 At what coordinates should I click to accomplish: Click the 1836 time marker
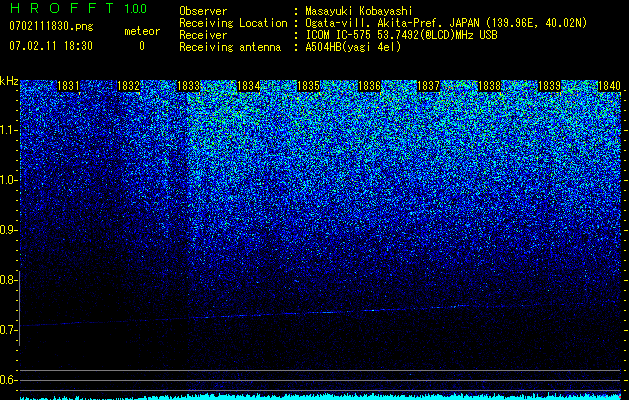click(369, 86)
